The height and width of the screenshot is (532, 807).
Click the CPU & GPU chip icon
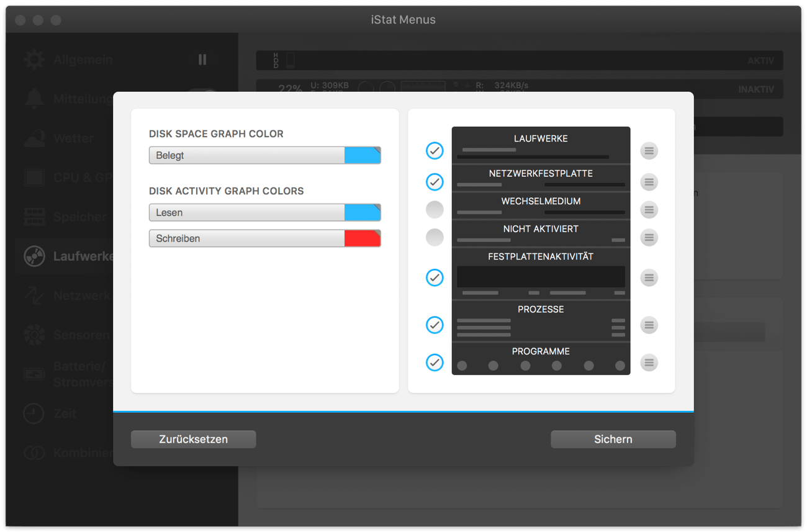pyautogui.click(x=34, y=178)
